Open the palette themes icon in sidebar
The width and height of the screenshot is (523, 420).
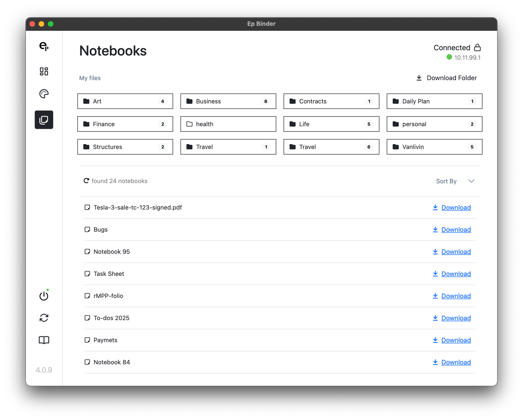coord(44,94)
